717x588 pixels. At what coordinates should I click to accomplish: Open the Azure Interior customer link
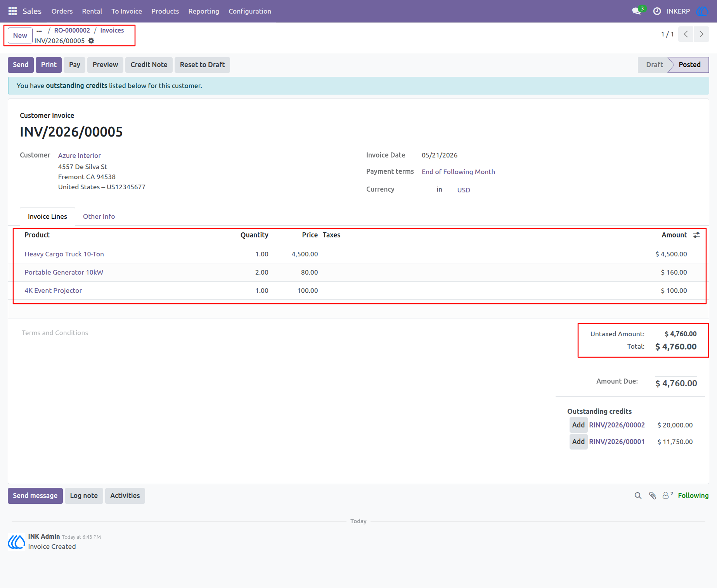(x=80, y=156)
